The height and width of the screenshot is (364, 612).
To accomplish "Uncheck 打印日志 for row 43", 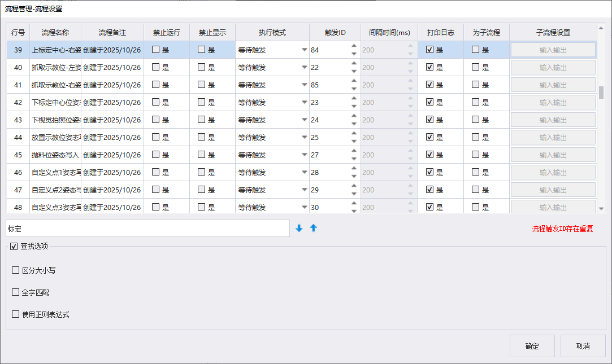I will coord(429,120).
